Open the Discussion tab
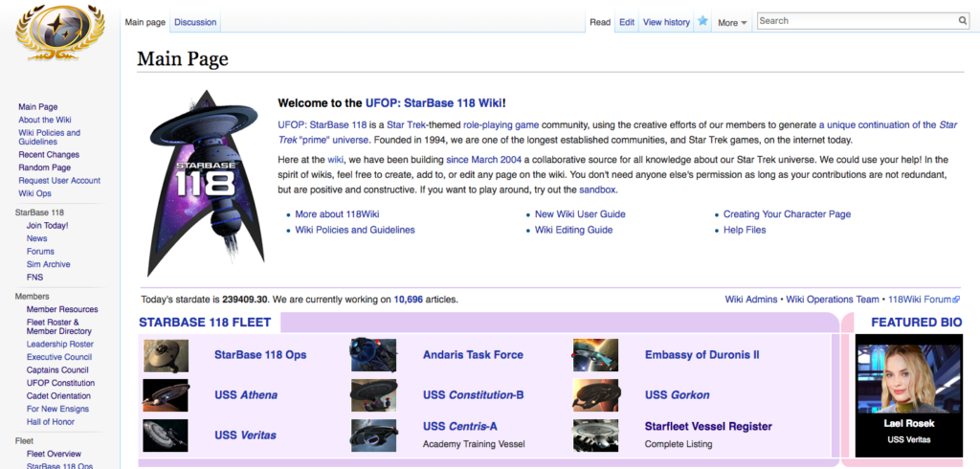Screen dimensions: 980x469 (x=195, y=22)
